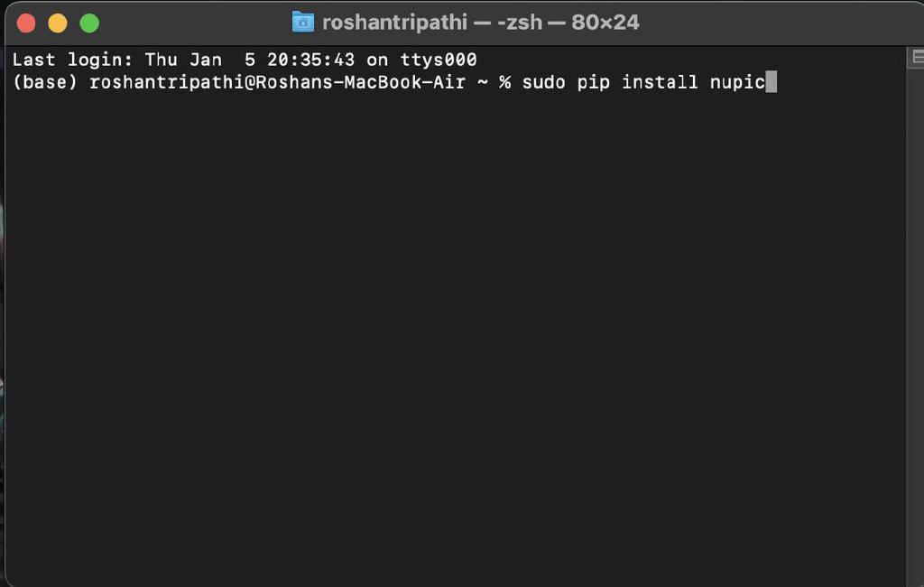
Task: Click the roshantripathi@Roshans-MacBook-Air hostname text
Action: click(x=277, y=83)
